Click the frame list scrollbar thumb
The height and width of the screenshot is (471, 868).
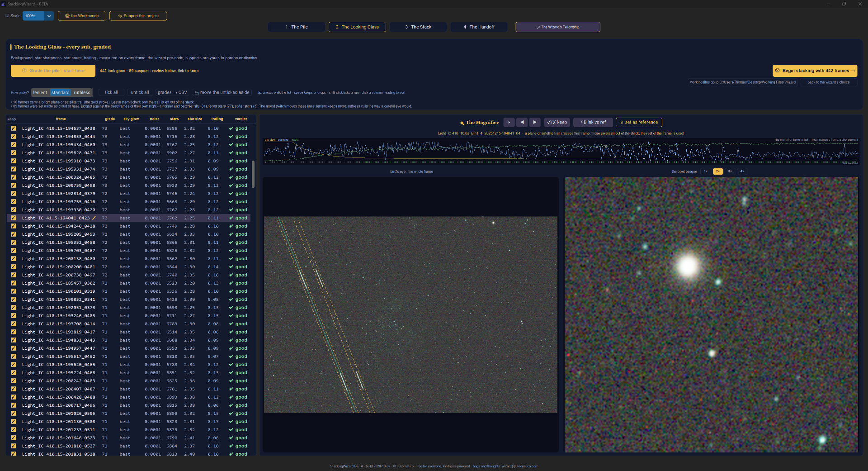coord(253,174)
